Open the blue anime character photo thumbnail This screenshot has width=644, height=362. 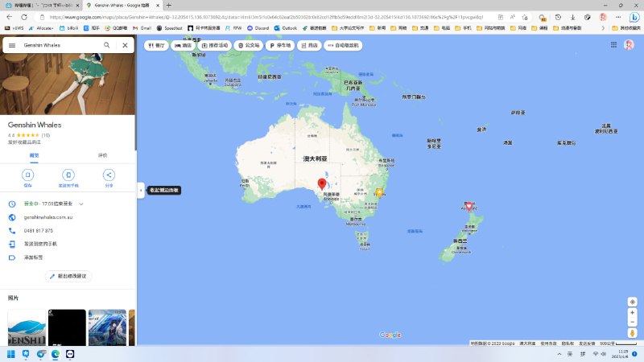[107, 327]
